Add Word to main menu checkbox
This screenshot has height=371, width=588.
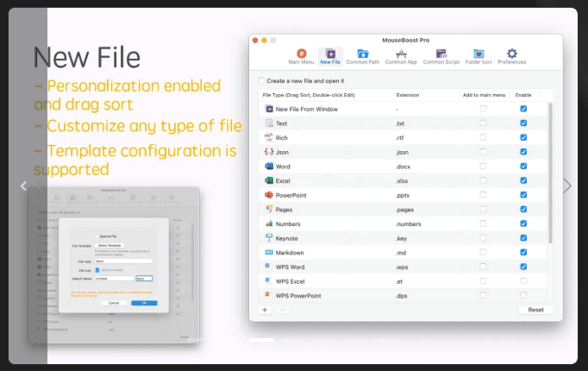pyautogui.click(x=483, y=167)
